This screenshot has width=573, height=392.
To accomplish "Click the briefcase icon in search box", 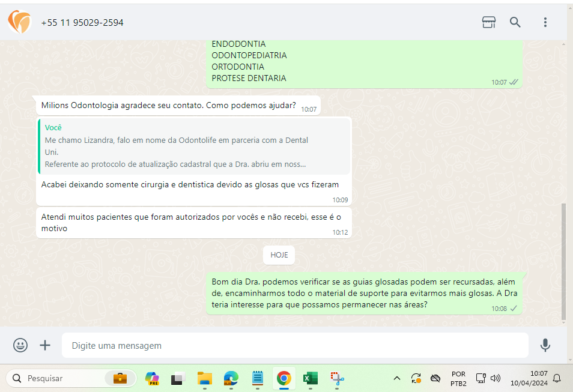I will point(120,378).
